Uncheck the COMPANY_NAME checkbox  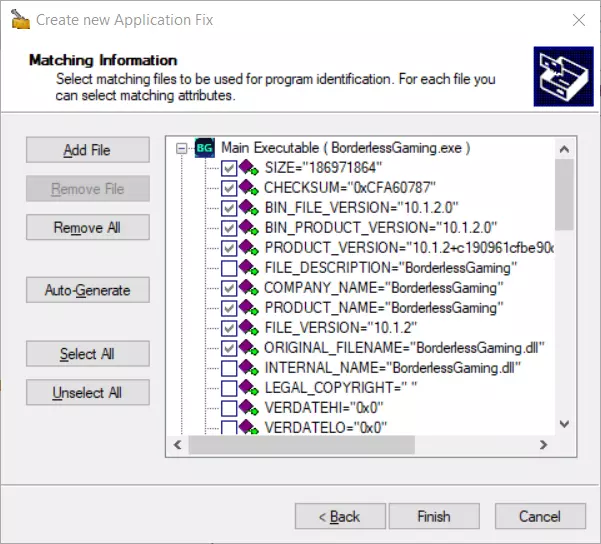point(229,288)
